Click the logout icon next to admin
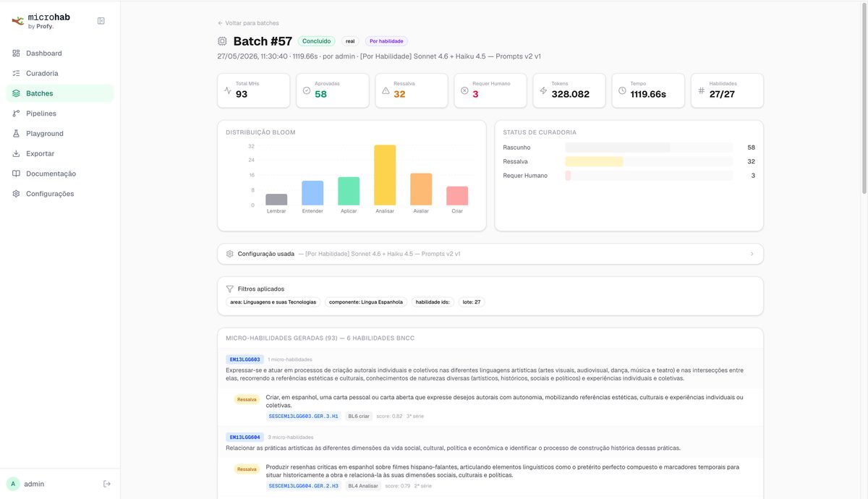Viewport: 868px width, 499px height. (x=107, y=484)
